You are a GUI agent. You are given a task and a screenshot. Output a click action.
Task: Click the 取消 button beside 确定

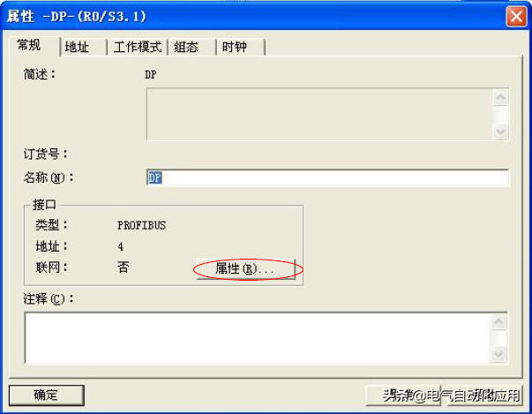pos(403,395)
